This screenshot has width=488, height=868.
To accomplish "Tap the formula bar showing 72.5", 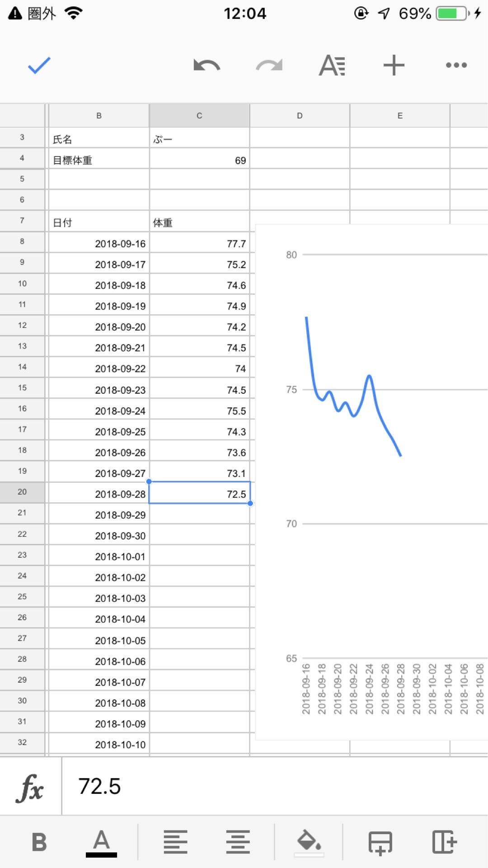I will click(x=271, y=787).
